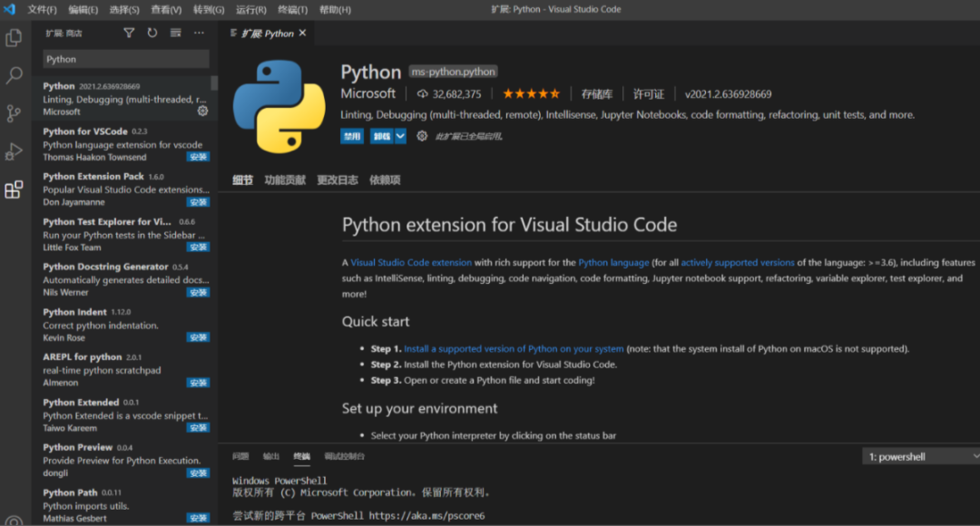Screen dimensions: 980x526
Task: Install Python Path extension
Action: [198, 518]
